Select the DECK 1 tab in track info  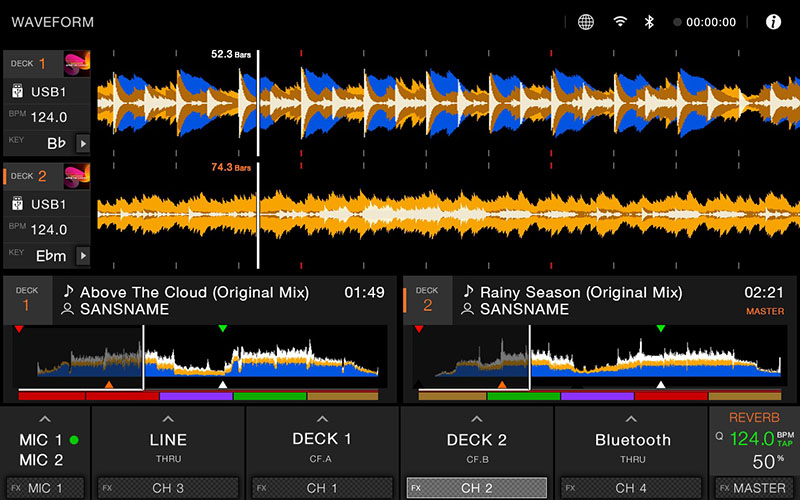27,299
